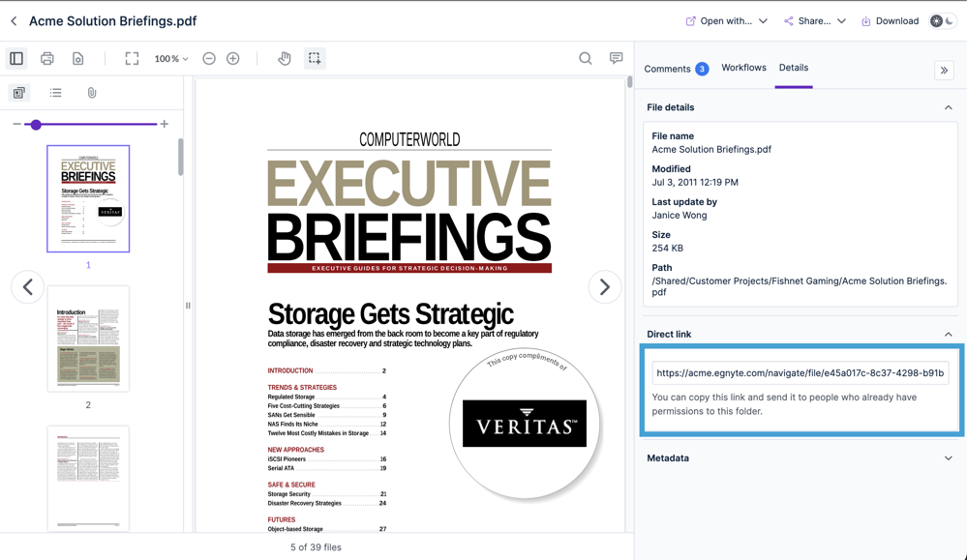
Task: Search within the document
Action: (x=586, y=59)
